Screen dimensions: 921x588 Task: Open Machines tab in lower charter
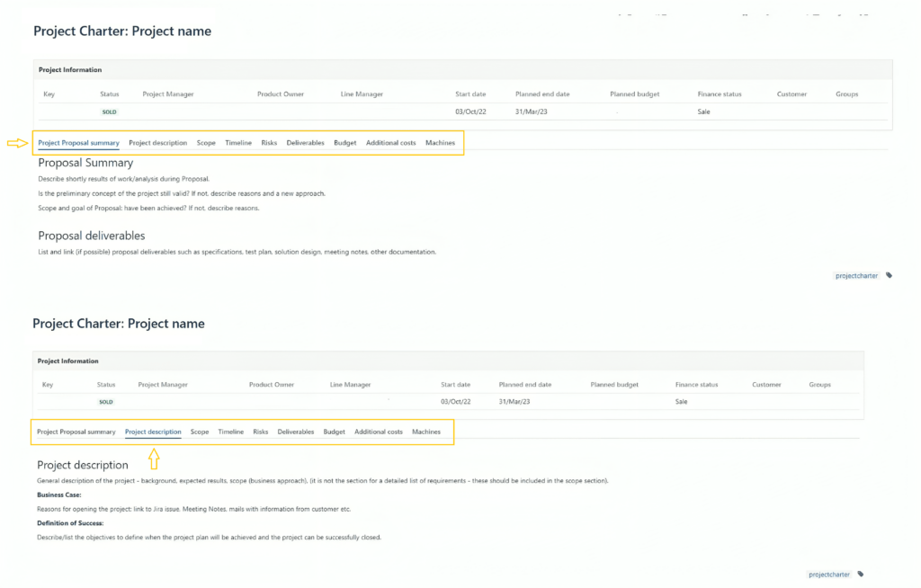426,432
